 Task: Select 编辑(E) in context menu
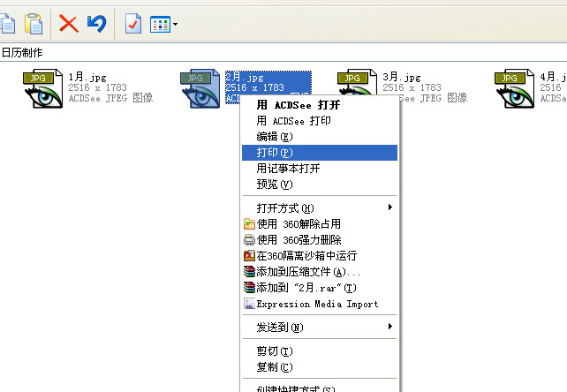click(x=320, y=137)
